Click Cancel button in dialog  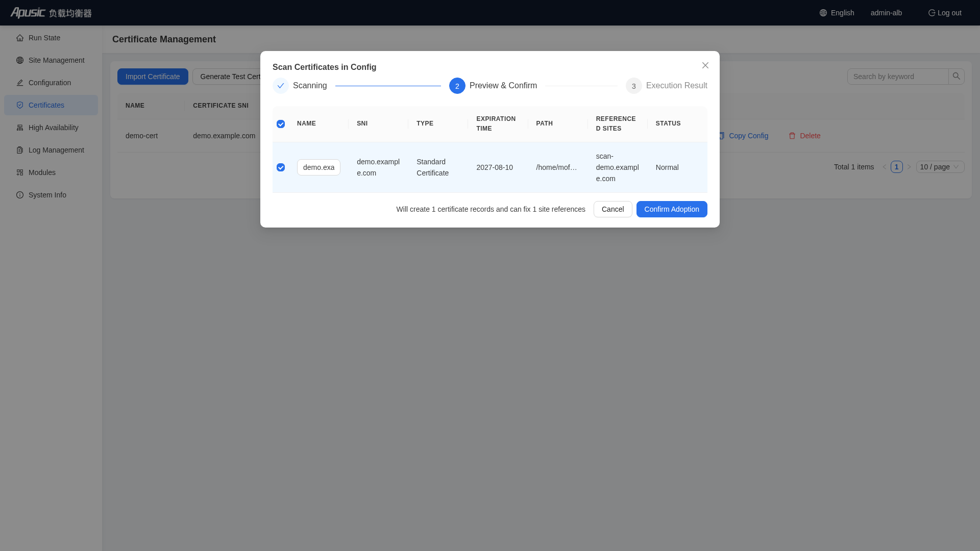click(x=612, y=209)
